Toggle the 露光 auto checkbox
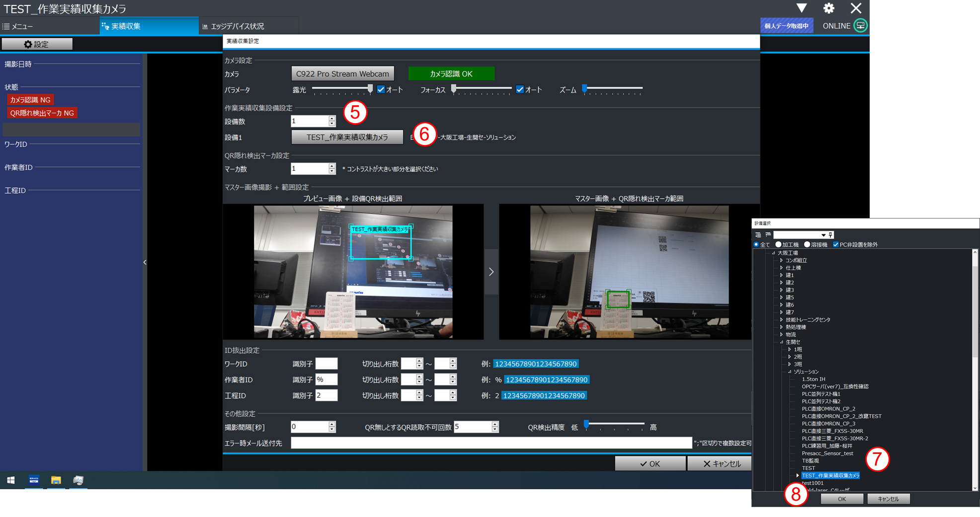 tap(381, 89)
